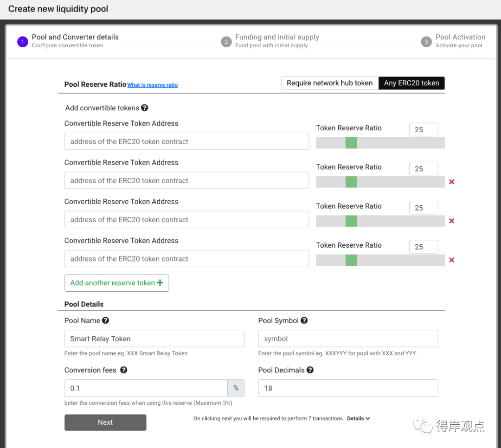
Task: Click step 1 circle Pool and Converter details
Action: (x=23, y=42)
